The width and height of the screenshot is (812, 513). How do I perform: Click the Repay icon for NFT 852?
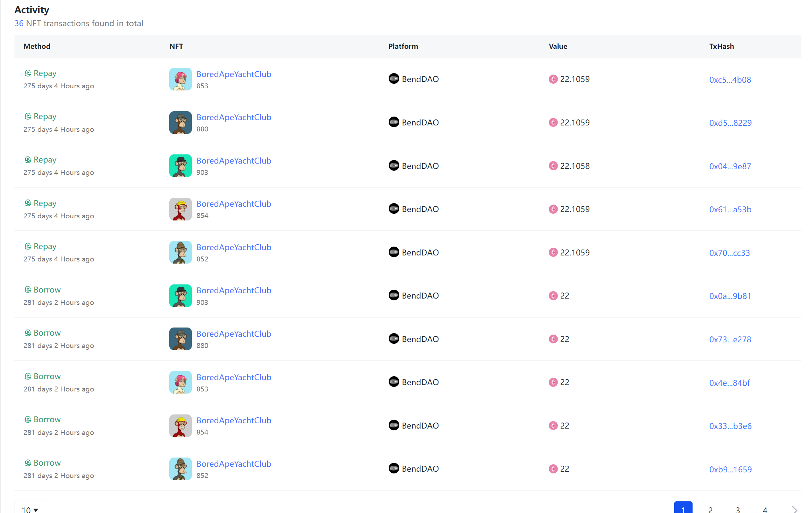tap(28, 246)
